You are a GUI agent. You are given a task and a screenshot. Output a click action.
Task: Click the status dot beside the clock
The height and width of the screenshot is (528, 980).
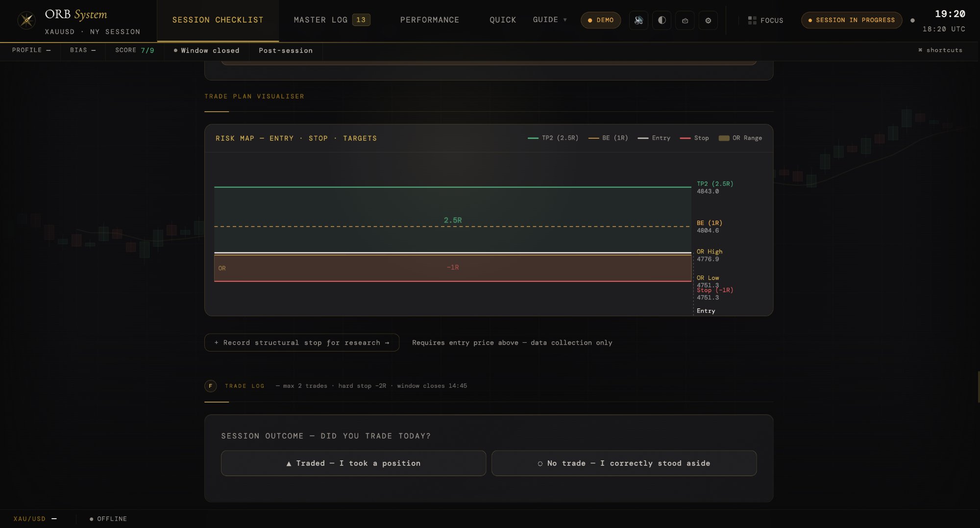coord(912,21)
